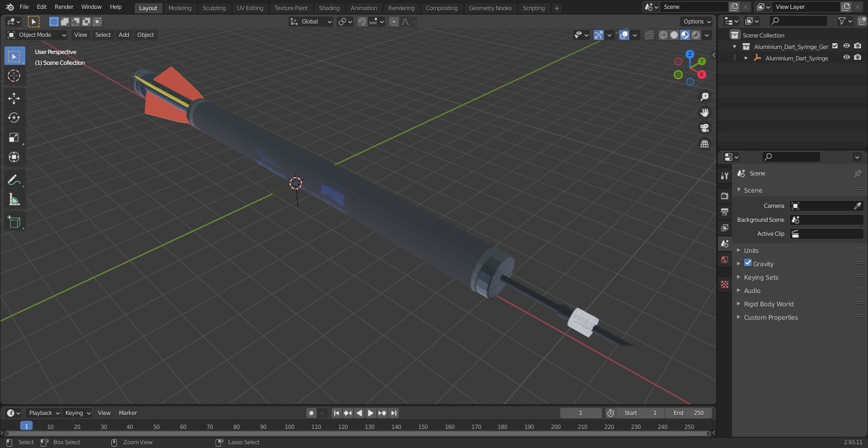Viewport: 868px width, 448px height.
Task: Open the Keying dropdown in timeline
Action: pos(78,413)
